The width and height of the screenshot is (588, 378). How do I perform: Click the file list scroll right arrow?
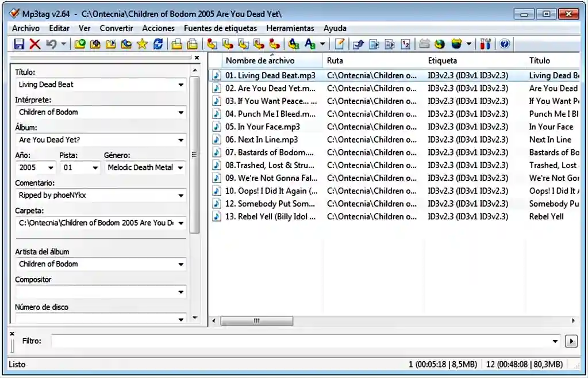click(x=573, y=321)
